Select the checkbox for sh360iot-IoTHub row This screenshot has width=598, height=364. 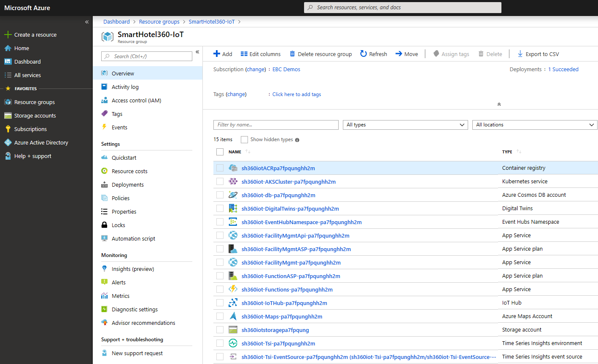220,303
